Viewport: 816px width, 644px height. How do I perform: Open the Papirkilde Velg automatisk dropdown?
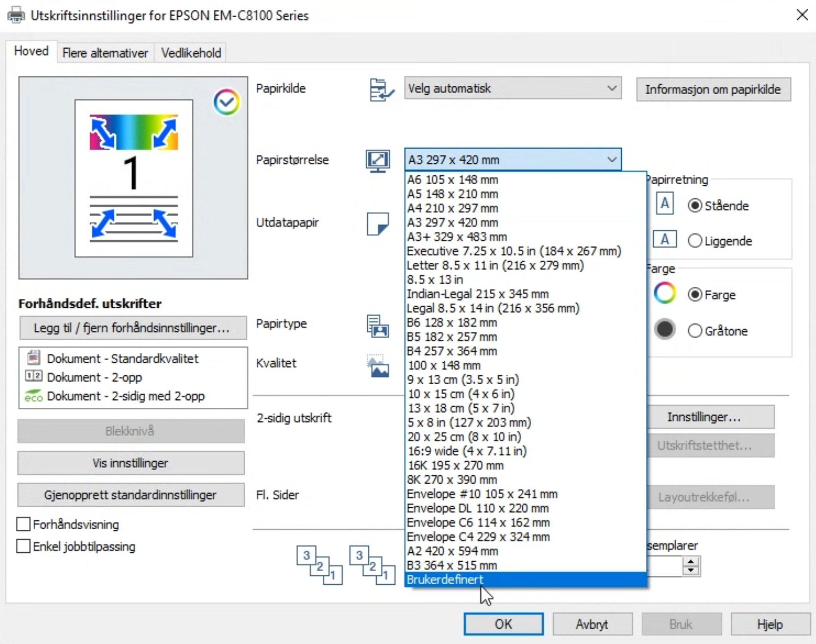point(513,88)
